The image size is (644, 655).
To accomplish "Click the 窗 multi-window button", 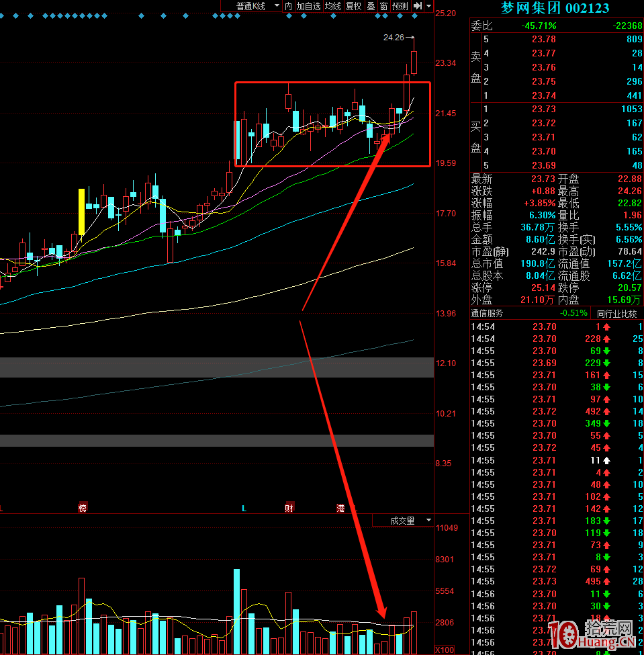I will pyautogui.click(x=383, y=6).
